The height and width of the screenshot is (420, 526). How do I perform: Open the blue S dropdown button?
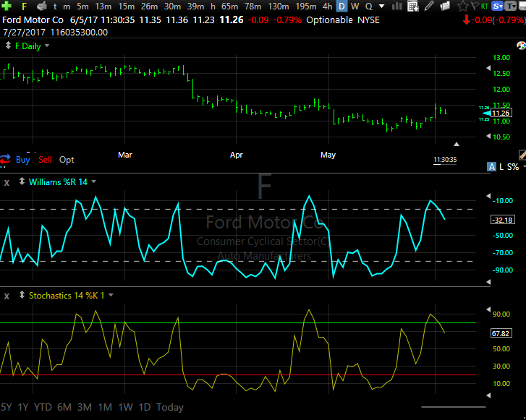pos(497,6)
